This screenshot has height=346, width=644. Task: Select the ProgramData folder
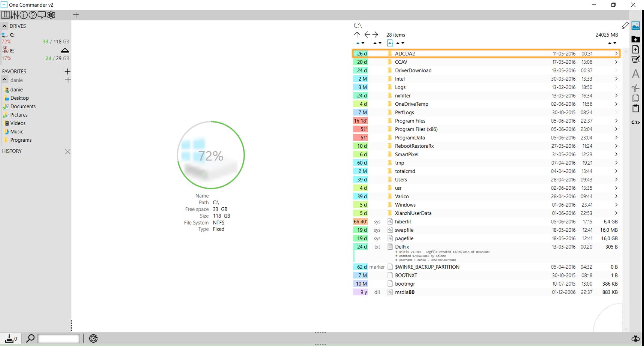point(486,138)
